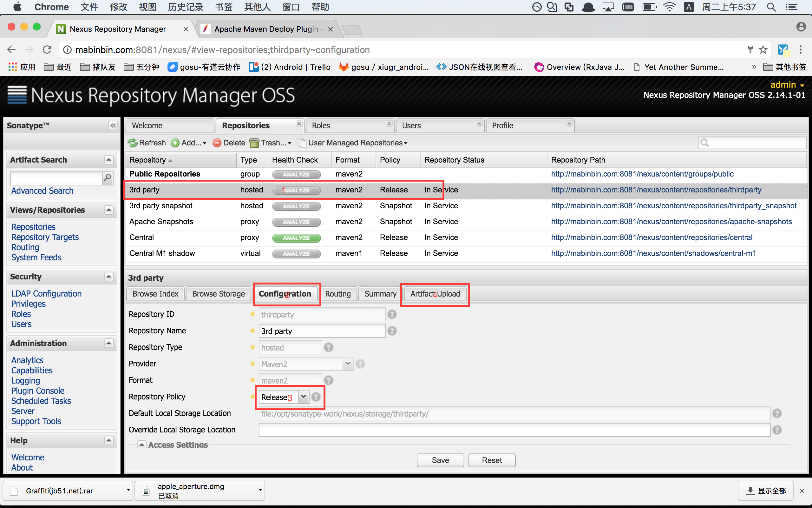Click help icon next to Repository Type

pyautogui.click(x=329, y=347)
